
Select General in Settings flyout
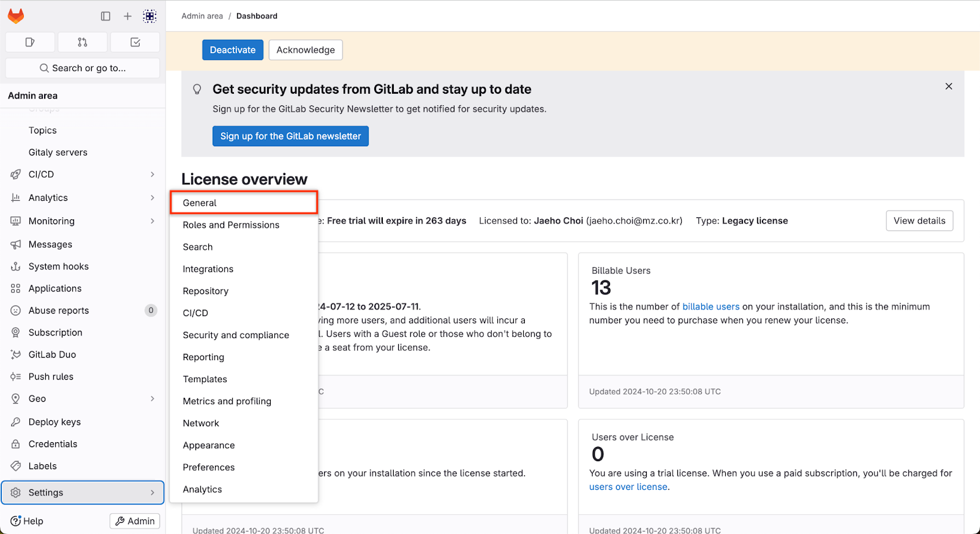244,203
